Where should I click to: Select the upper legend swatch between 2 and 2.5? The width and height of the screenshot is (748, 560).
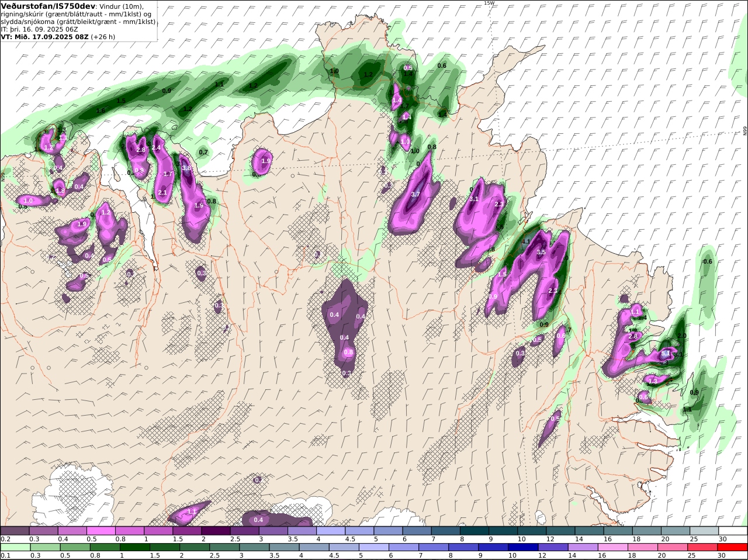pos(216,531)
